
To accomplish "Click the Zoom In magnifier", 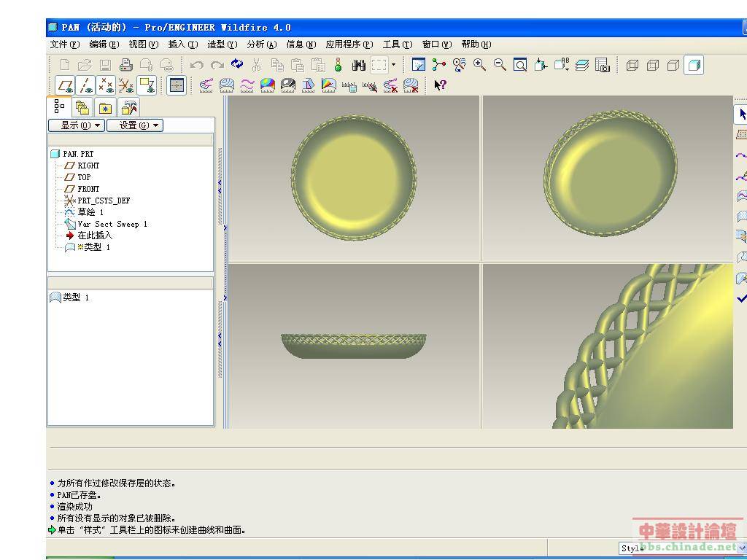I will coord(479,65).
